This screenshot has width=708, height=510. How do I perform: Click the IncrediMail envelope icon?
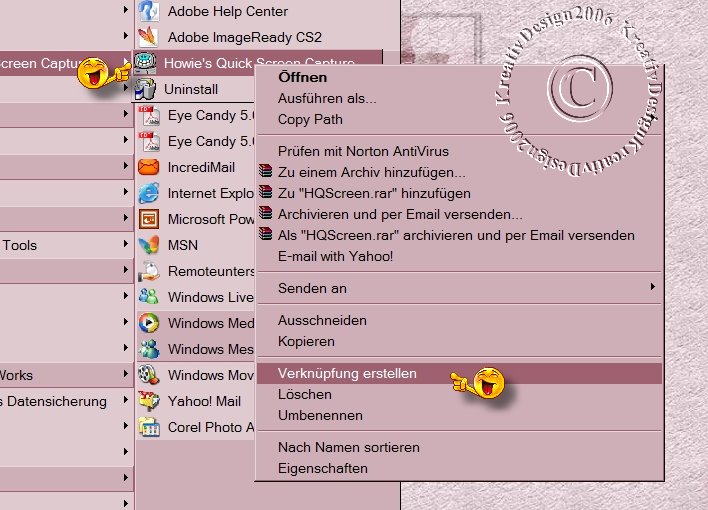click(x=149, y=167)
